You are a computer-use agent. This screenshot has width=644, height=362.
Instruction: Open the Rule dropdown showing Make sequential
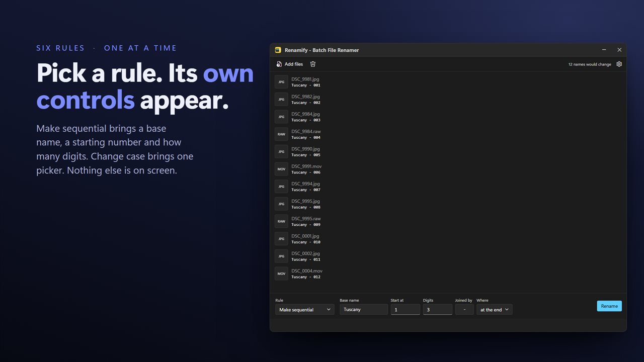(x=304, y=310)
